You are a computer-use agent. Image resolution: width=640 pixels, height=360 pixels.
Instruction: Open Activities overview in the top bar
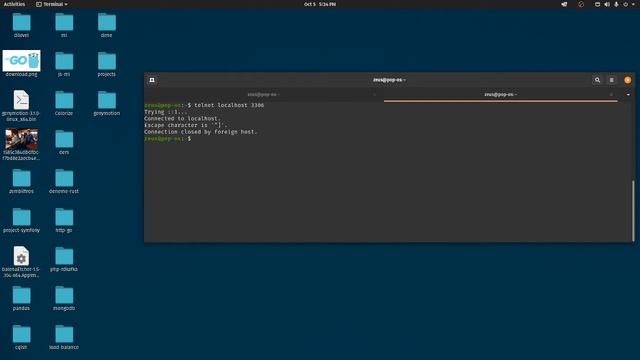pos(14,4)
